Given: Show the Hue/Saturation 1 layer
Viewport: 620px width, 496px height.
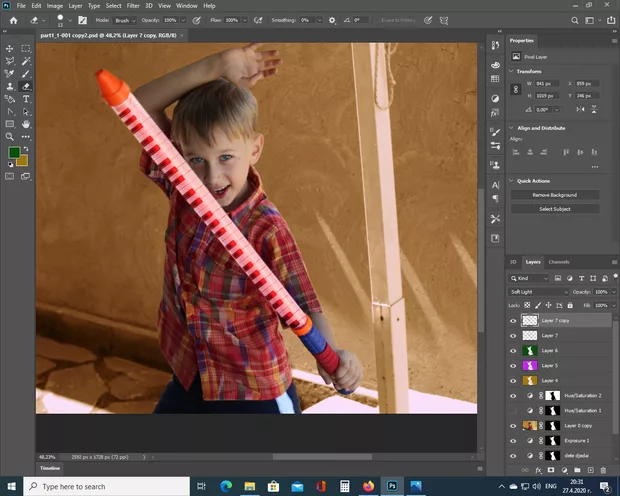Looking at the screenshot, I should pos(514,410).
